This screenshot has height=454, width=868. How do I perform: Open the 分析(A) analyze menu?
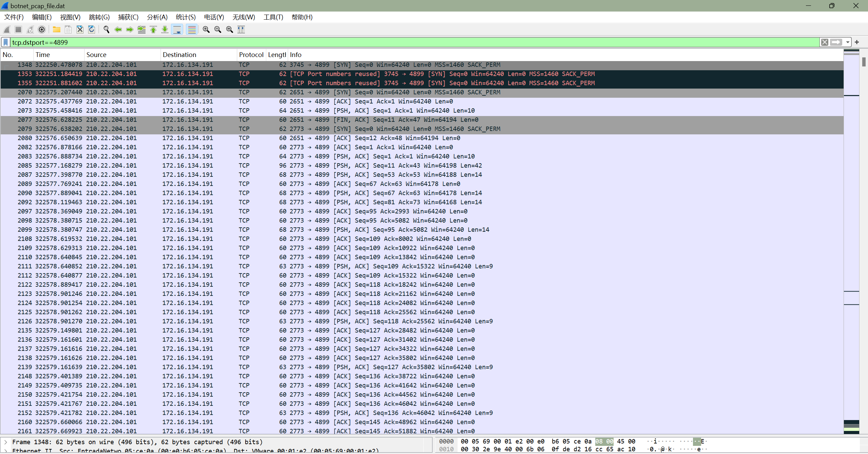[157, 17]
